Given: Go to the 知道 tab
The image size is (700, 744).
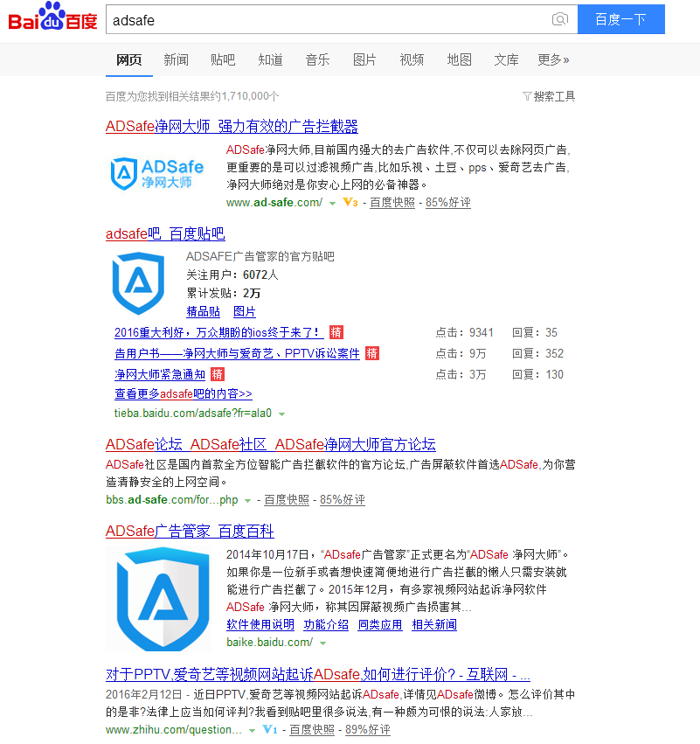Looking at the screenshot, I should click(x=270, y=59).
